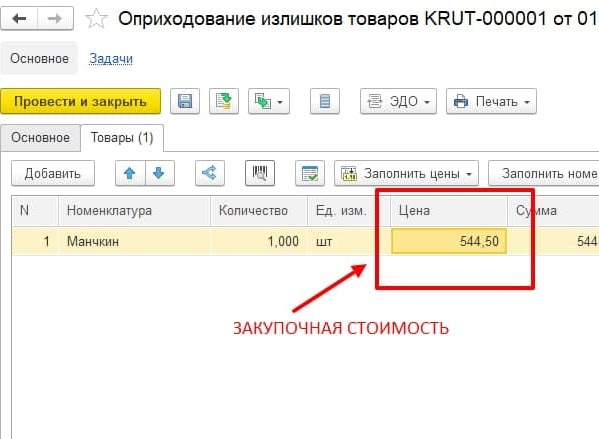Click the fill check table icon
The image size is (599, 439).
click(310, 173)
